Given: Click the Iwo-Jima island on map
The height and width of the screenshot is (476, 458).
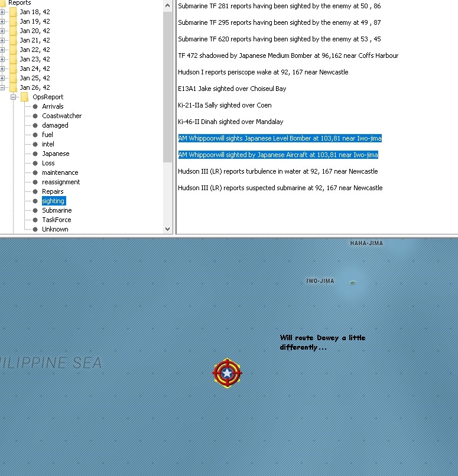Looking at the screenshot, I should (x=353, y=283).
